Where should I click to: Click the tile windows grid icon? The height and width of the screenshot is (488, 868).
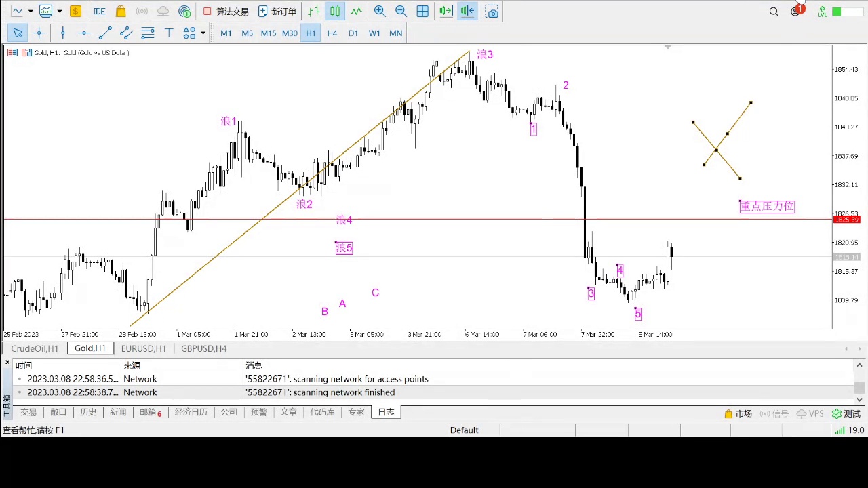[x=422, y=11]
